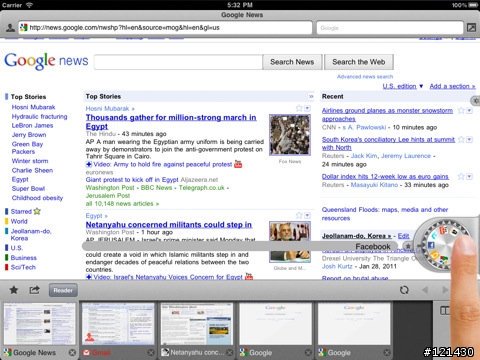Toggle the Reader mode button

pos(63,290)
